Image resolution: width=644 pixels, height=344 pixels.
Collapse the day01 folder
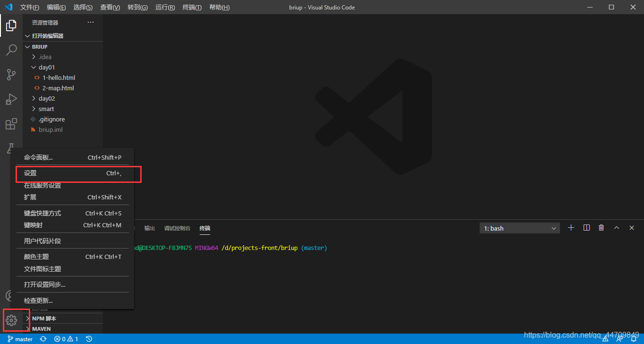pos(63,67)
